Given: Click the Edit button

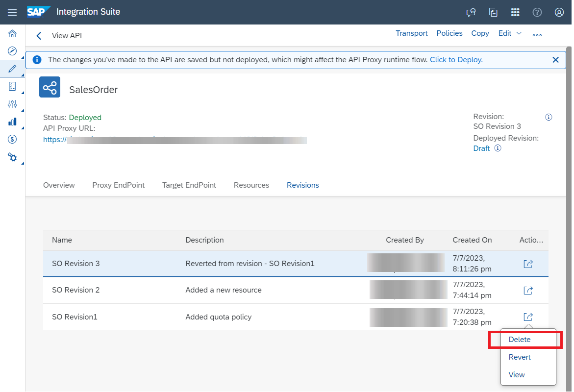Looking at the screenshot, I should coord(505,33).
